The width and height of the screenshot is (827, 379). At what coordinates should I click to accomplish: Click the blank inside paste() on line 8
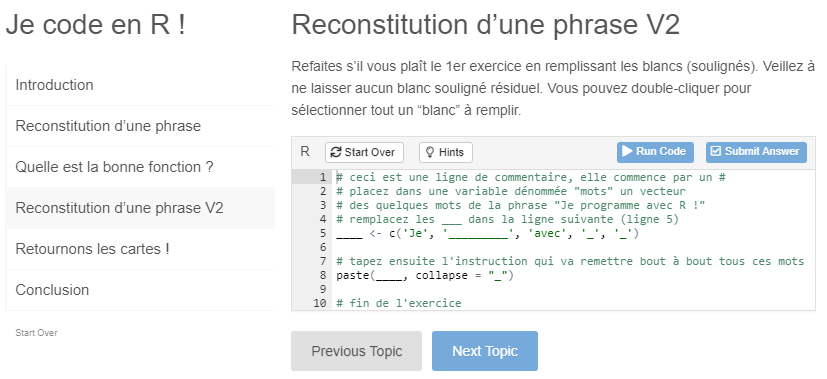click(389, 275)
